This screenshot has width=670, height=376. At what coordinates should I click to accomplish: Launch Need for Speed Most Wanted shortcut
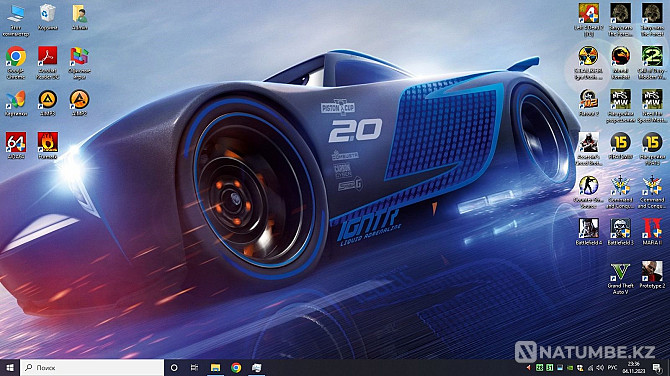click(652, 106)
